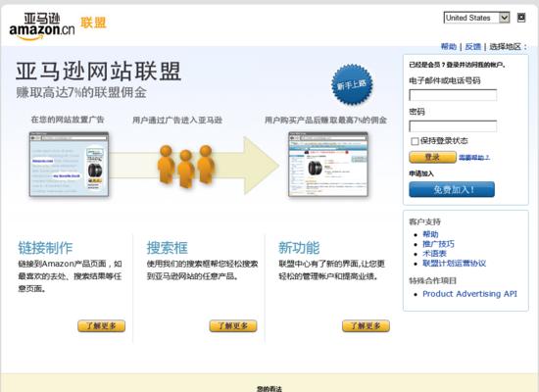Click the blue 免费加入! button
The image size is (539, 392).
(x=452, y=189)
